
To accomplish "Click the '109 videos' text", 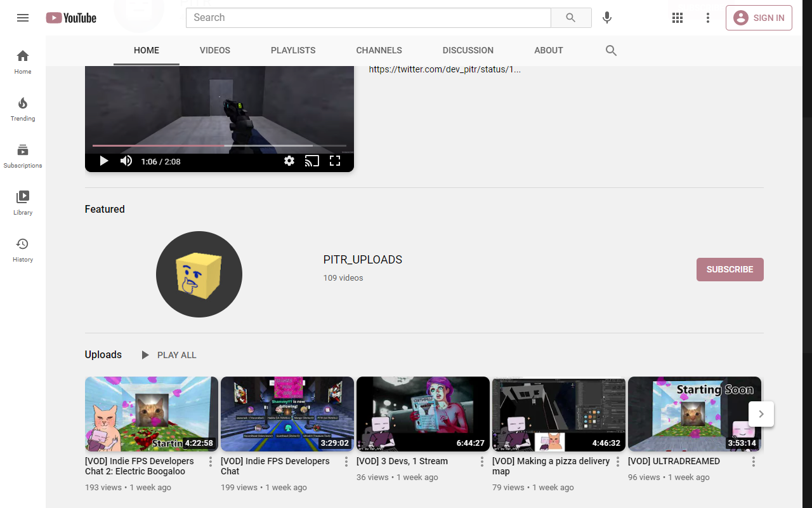I will pos(343,277).
